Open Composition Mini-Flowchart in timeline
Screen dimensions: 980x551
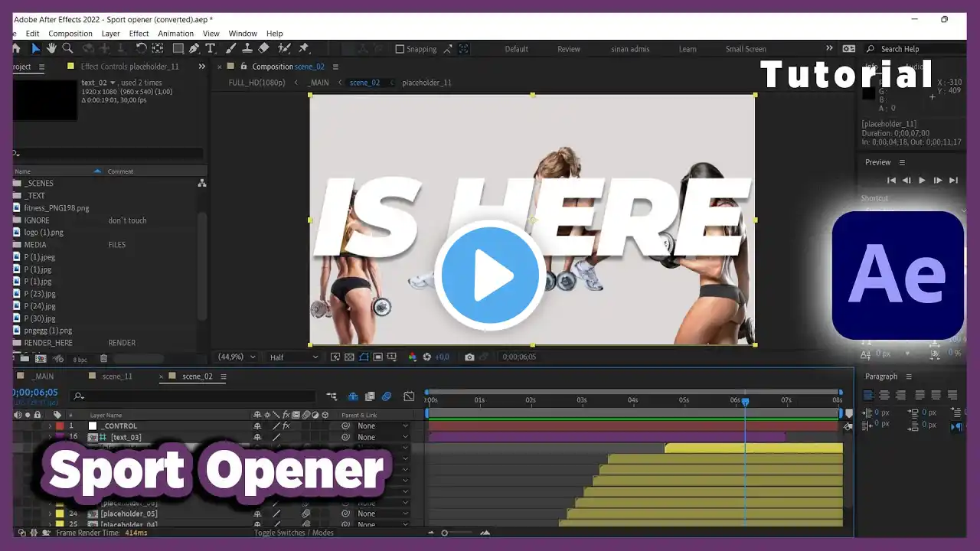pos(332,396)
